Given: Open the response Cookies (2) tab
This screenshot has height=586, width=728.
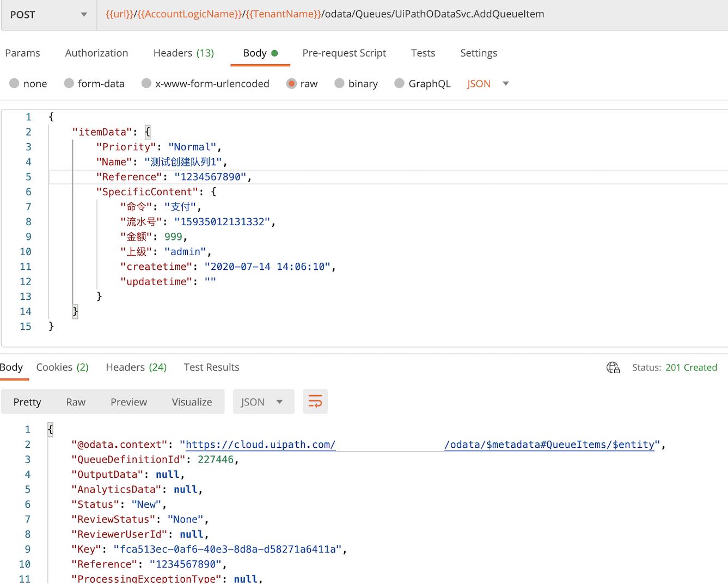Looking at the screenshot, I should pyautogui.click(x=62, y=367).
